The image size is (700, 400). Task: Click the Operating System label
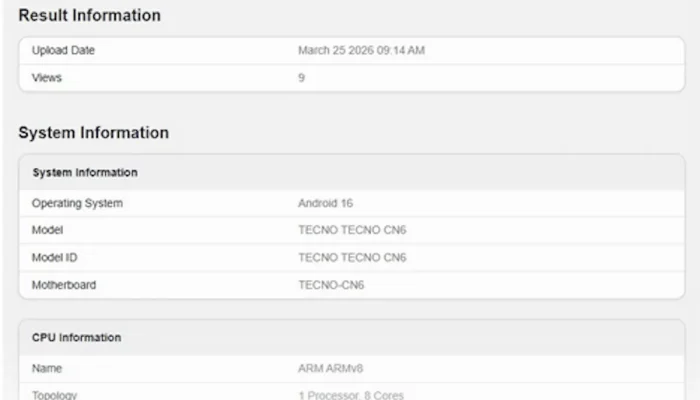coord(77,203)
